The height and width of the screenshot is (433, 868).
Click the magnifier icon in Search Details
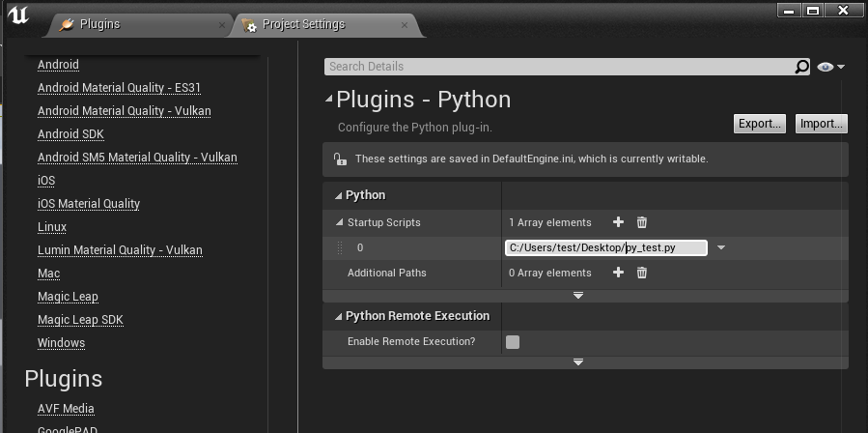pyautogui.click(x=801, y=67)
